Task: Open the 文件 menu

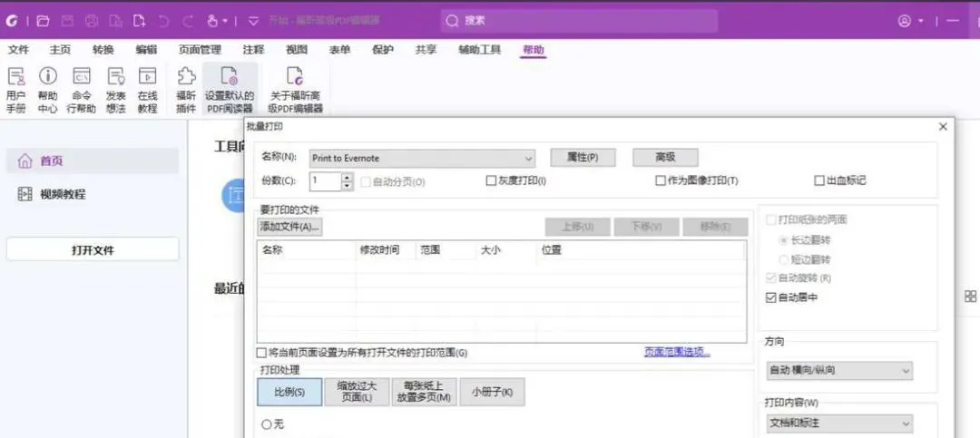Action: pos(19,50)
